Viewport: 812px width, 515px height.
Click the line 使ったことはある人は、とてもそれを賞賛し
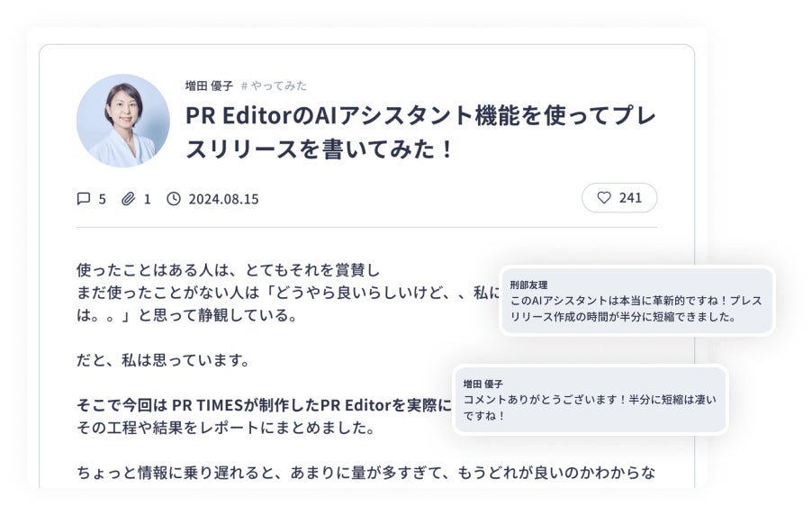229,270
